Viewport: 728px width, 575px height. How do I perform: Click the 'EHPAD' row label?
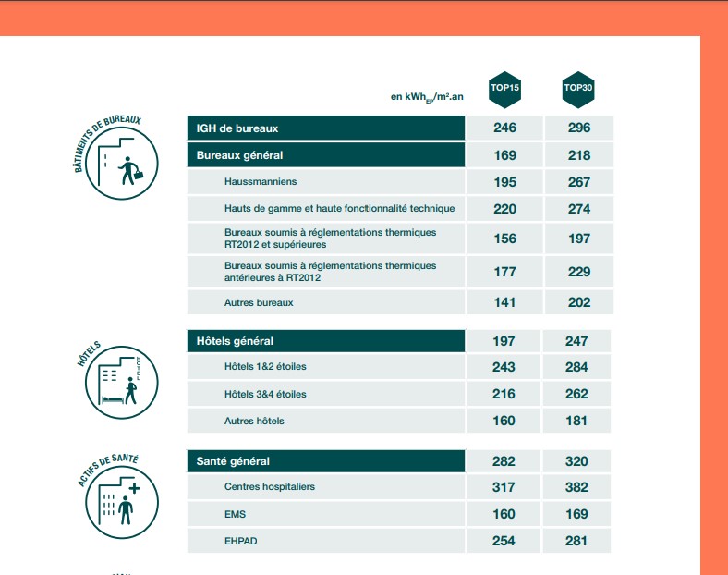click(240, 541)
